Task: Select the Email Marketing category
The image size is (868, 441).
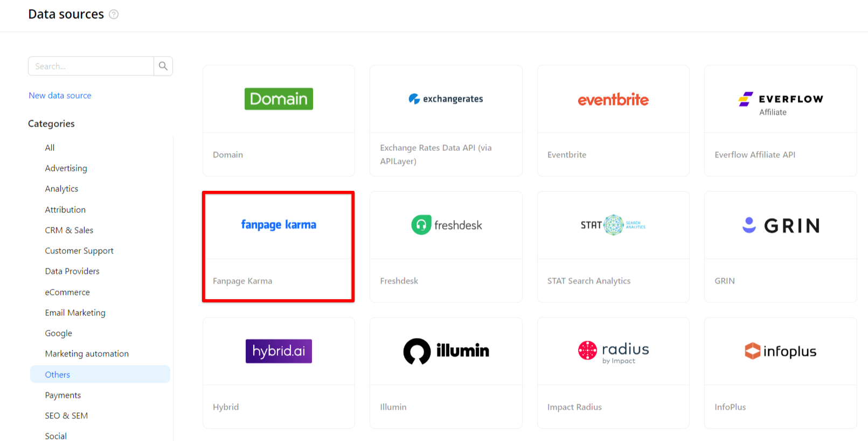Action: 75,313
